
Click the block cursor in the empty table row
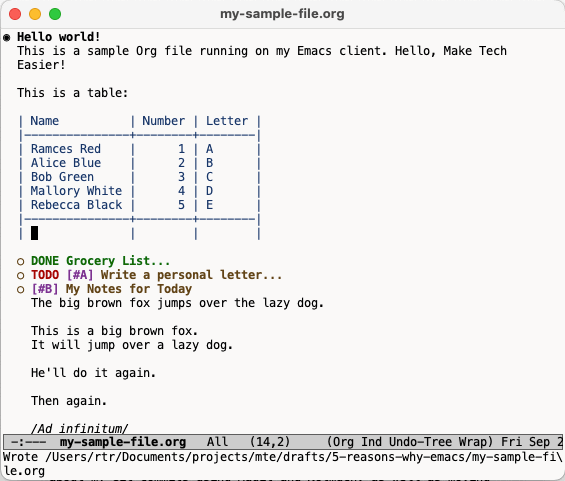click(34, 233)
